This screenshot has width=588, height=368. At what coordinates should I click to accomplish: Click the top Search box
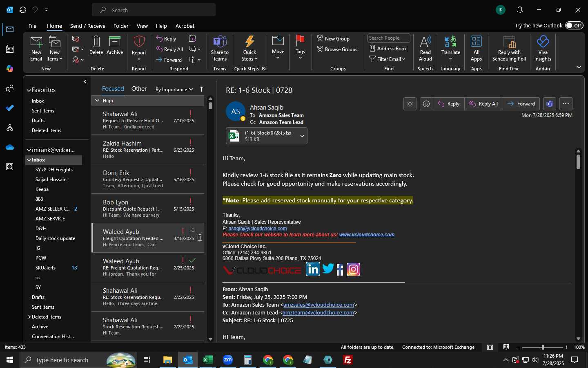click(x=154, y=10)
